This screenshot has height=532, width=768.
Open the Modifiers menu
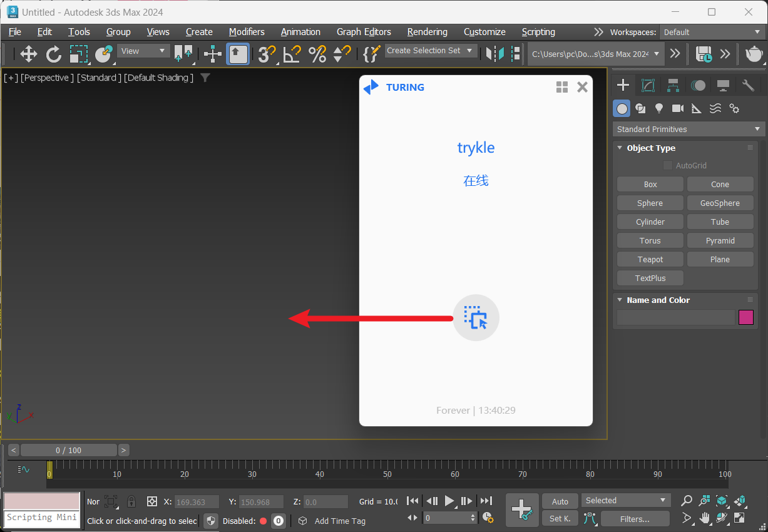pyautogui.click(x=247, y=32)
